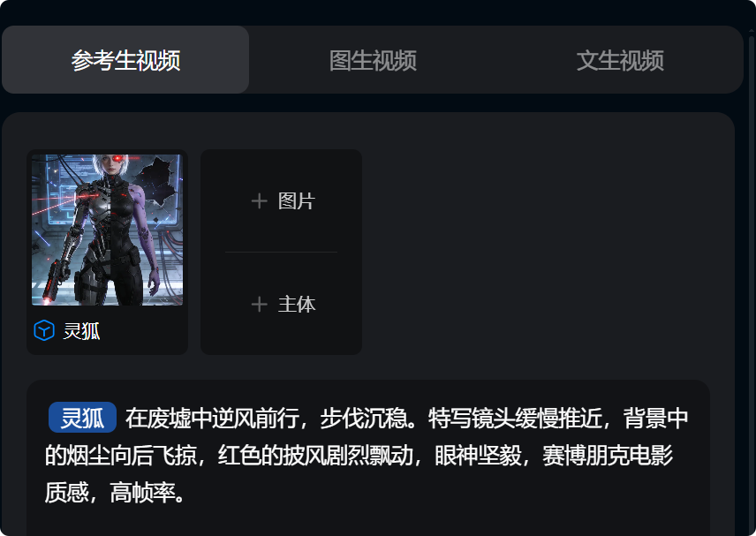Select the blue 灵狐 tag in the prompt
The width and height of the screenshot is (756, 536).
click(82, 418)
